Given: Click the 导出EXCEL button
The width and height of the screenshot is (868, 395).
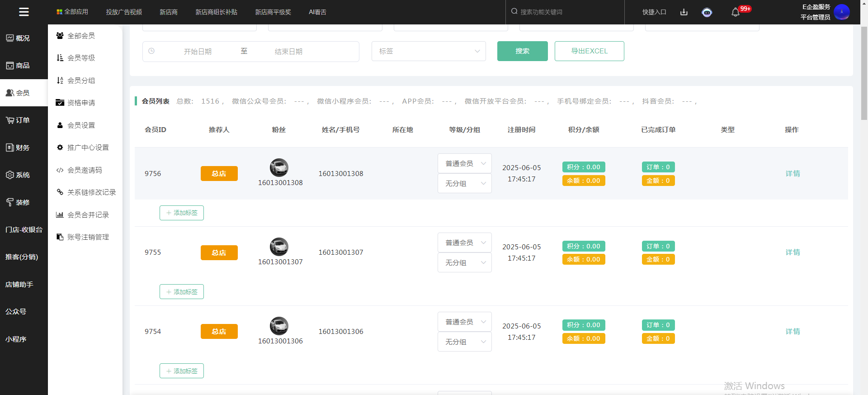Looking at the screenshot, I should click(589, 51).
